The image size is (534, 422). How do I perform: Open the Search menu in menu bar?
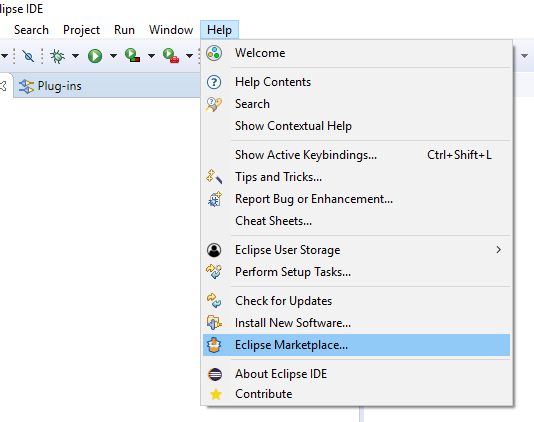pyautogui.click(x=31, y=30)
